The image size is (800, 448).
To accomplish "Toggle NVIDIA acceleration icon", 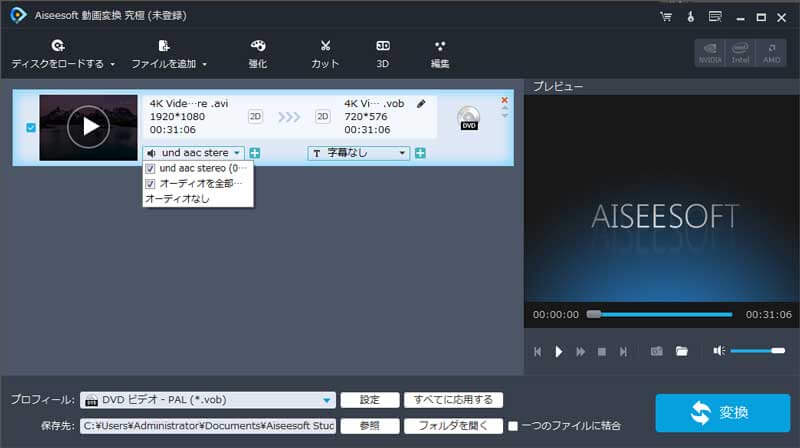I will (x=710, y=53).
